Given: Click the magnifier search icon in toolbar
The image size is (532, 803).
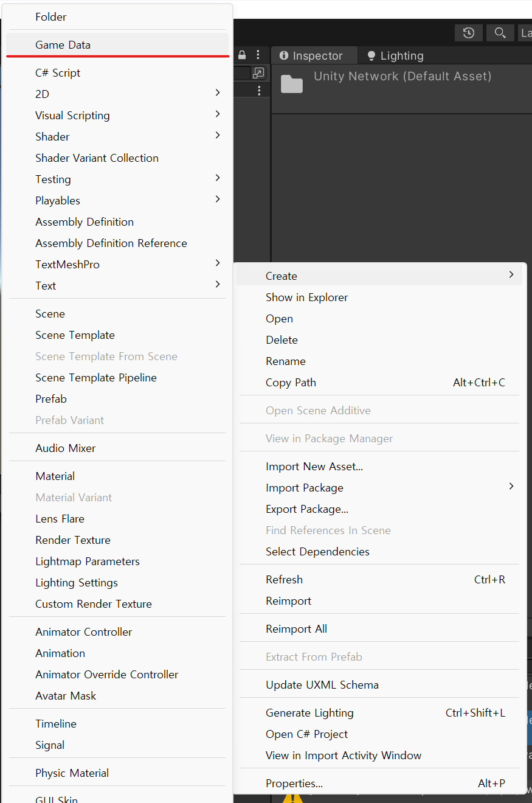Looking at the screenshot, I should coord(500,33).
